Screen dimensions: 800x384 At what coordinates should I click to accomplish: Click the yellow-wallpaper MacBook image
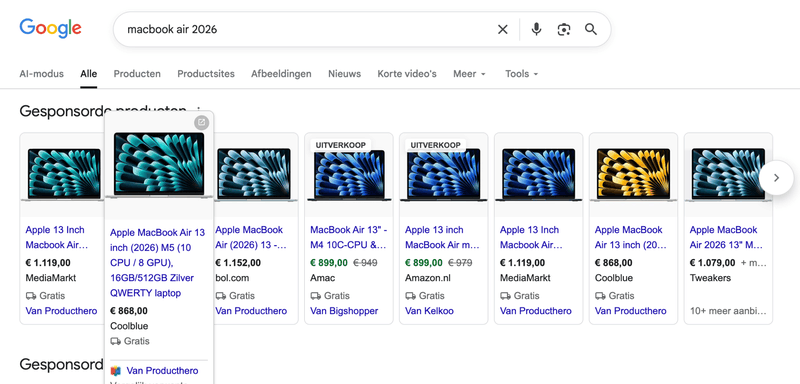click(x=634, y=176)
